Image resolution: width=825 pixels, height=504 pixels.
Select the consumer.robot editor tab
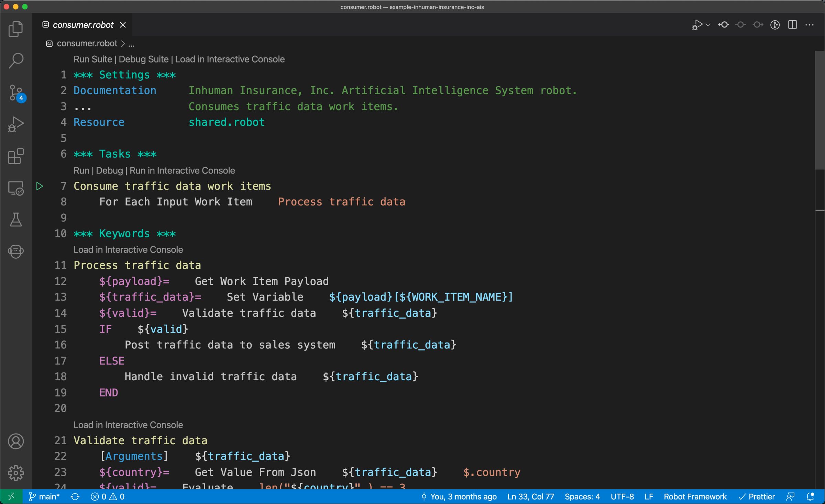(82, 25)
